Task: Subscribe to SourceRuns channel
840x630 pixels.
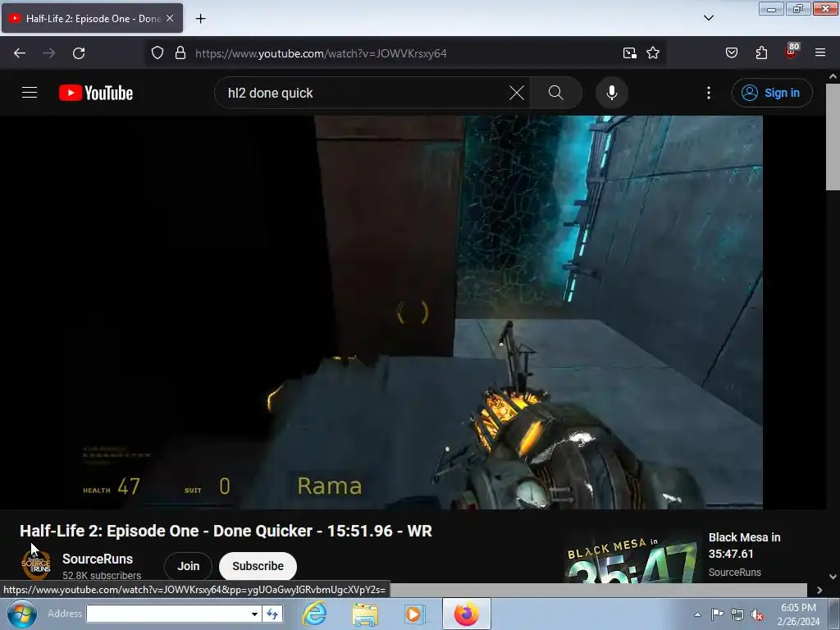Action: coord(258,566)
